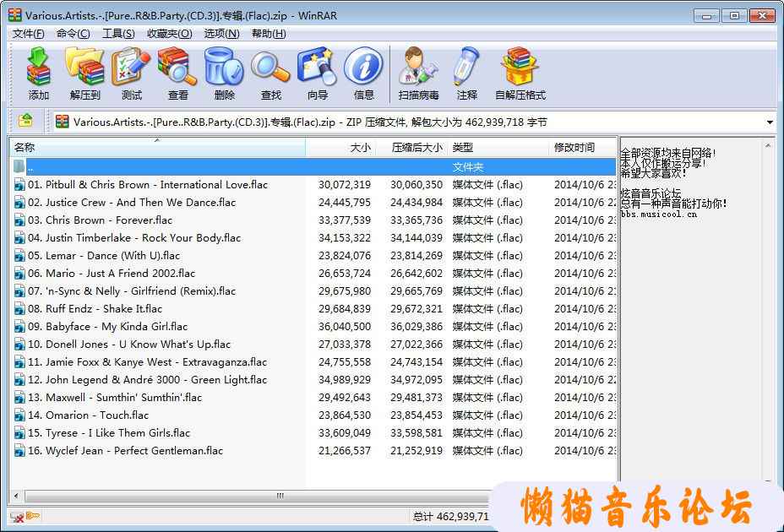The width and height of the screenshot is (784, 532).
Task: Expand the archive path dropdown arrow
Action: pyautogui.click(x=770, y=122)
